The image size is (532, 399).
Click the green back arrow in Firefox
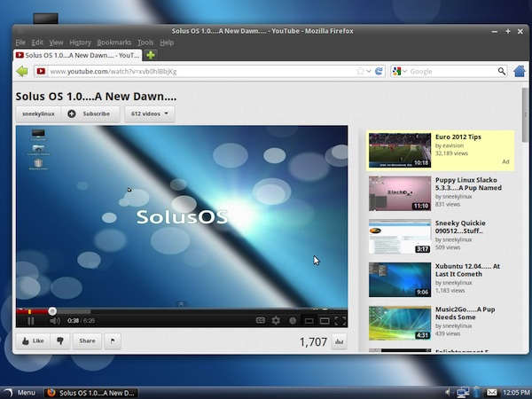point(22,71)
